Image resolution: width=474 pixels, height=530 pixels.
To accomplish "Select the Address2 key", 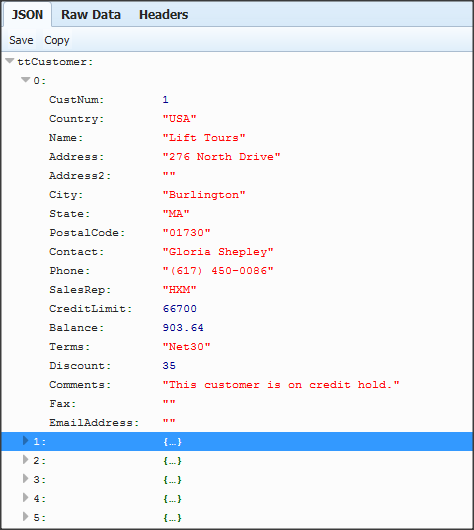I will pyautogui.click(x=80, y=176).
